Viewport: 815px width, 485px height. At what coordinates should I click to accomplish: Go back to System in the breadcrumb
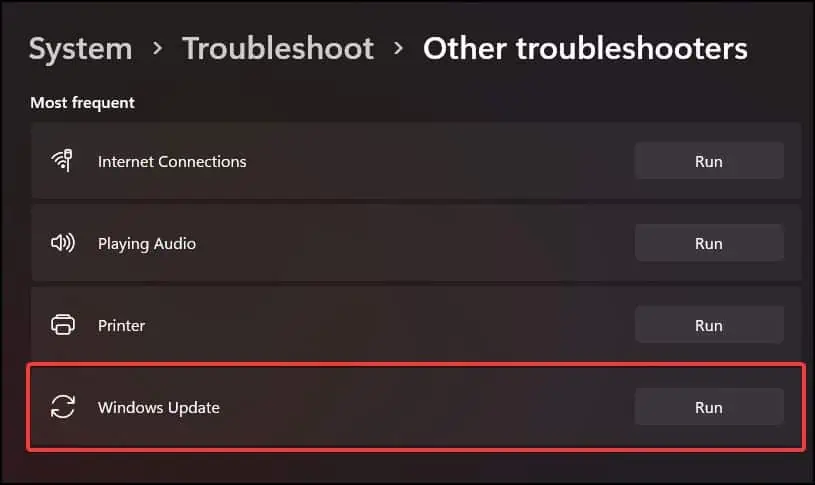coord(80,48)
